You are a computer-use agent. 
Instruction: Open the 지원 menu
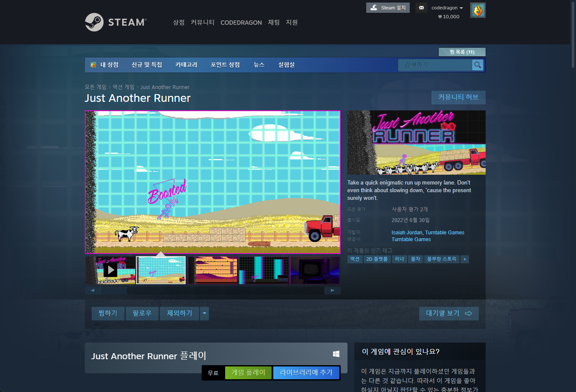pos(292,22)
